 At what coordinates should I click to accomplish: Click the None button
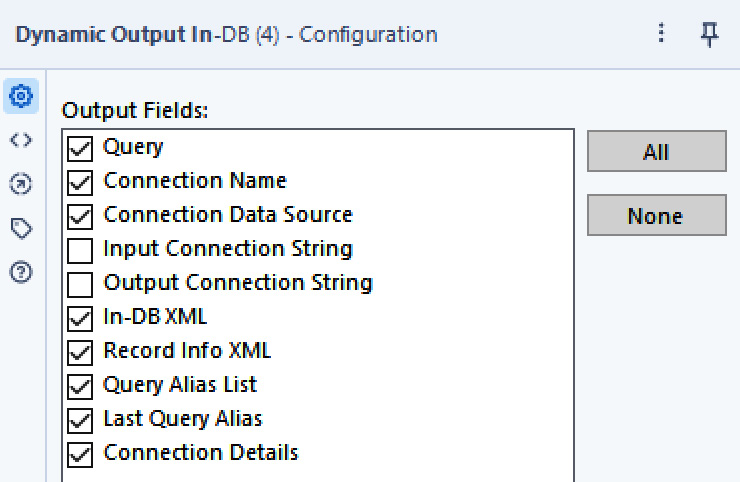[x=656, y=215]
